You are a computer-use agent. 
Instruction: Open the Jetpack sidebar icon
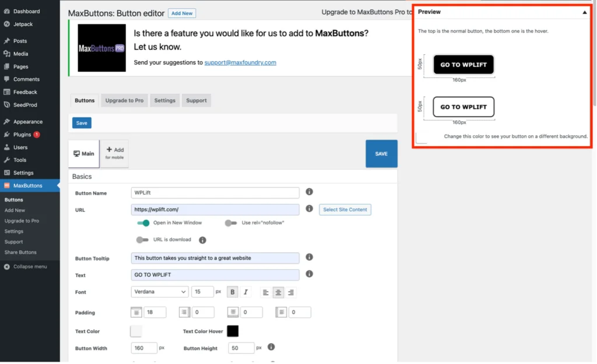[7, 24]
